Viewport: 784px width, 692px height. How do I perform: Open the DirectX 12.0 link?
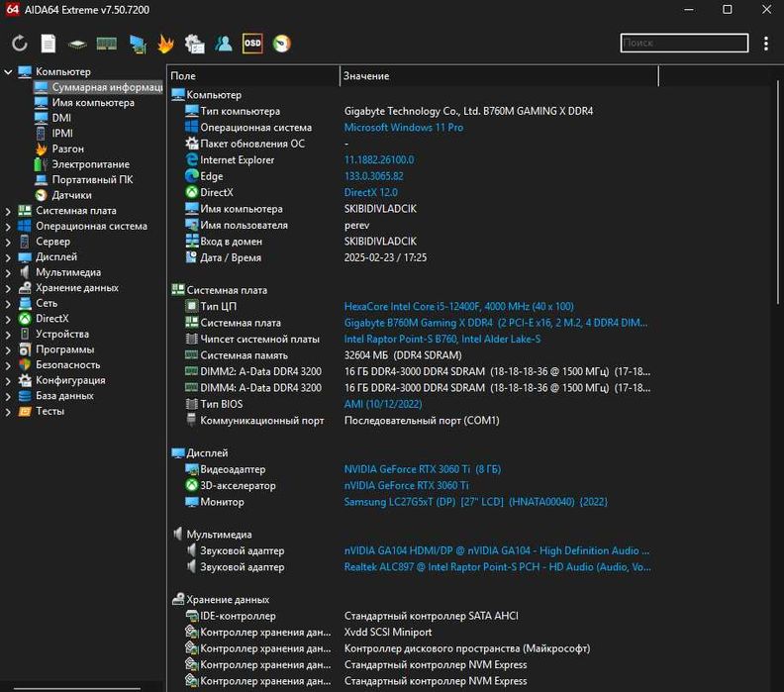(370, 192)
